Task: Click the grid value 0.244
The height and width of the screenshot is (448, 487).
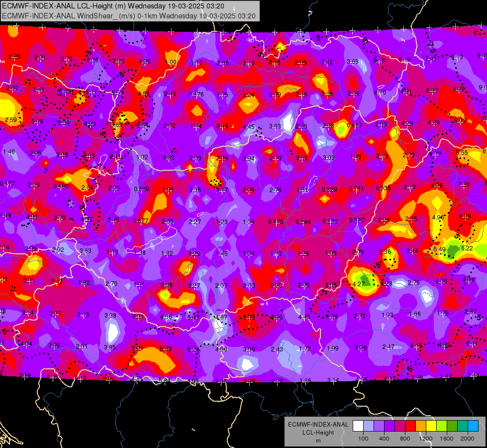Action: [x=303, y=222]
